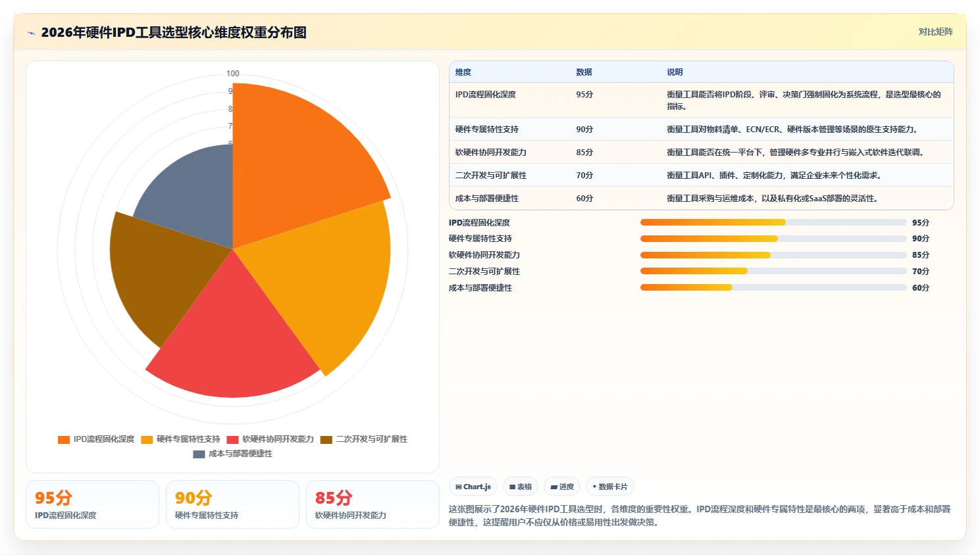980x555 pixels.
Task: Select the 进度 tag chip
Action: click(562, 487)
